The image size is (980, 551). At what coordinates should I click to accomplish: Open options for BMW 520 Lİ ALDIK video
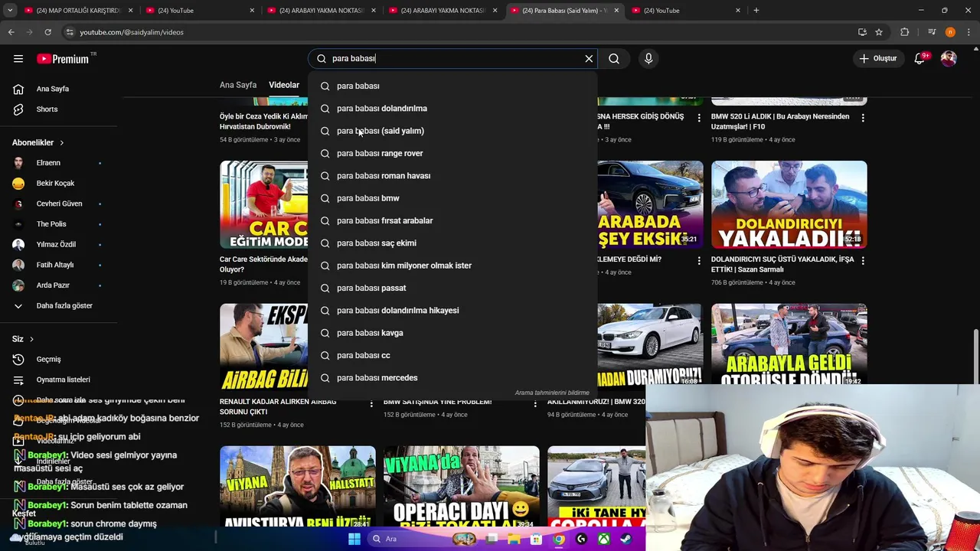tap(863, 118)
